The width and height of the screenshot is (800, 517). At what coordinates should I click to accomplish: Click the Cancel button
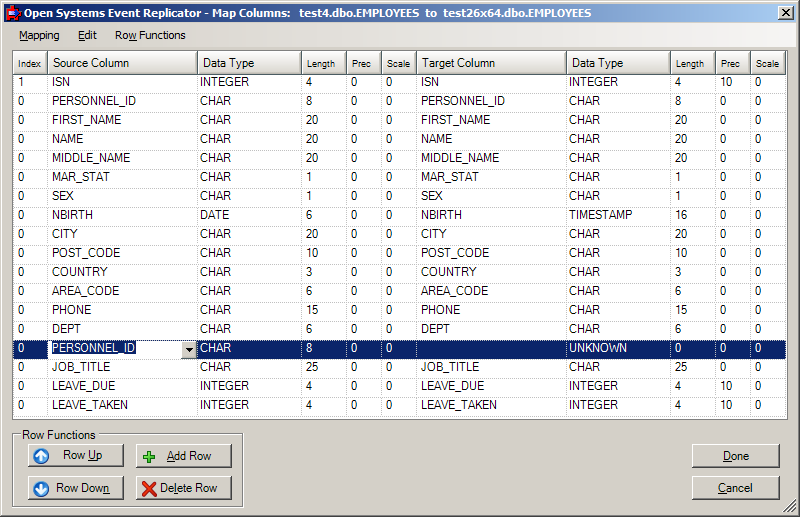coord(736,488)
